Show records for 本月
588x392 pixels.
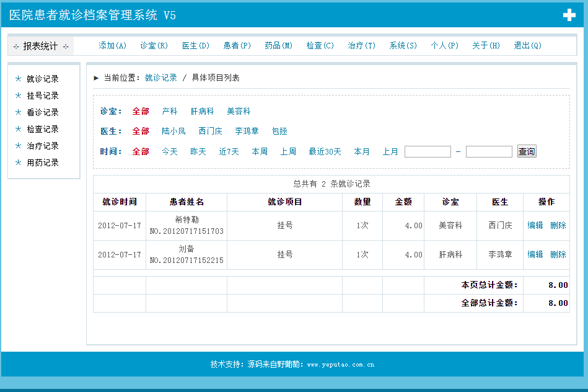point(362,151)
